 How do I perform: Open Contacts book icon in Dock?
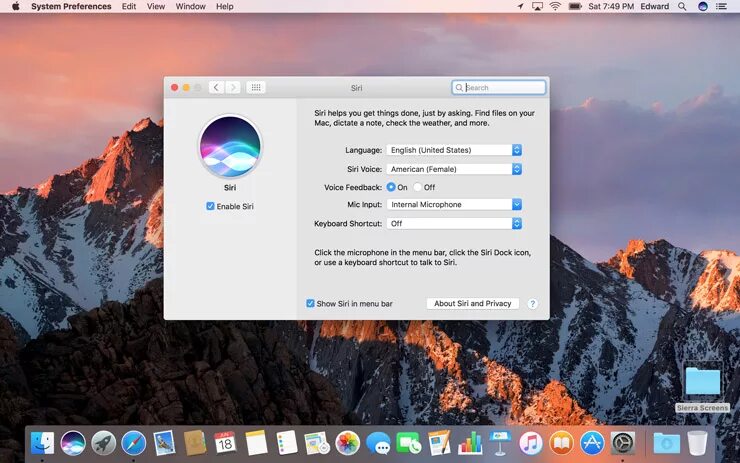pyautogui.click(x=194, y=443)
